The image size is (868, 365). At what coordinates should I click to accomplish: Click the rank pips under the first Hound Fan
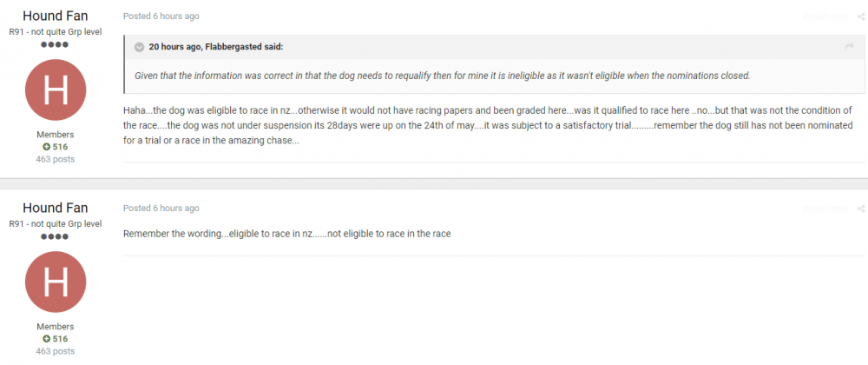(56, 43)
